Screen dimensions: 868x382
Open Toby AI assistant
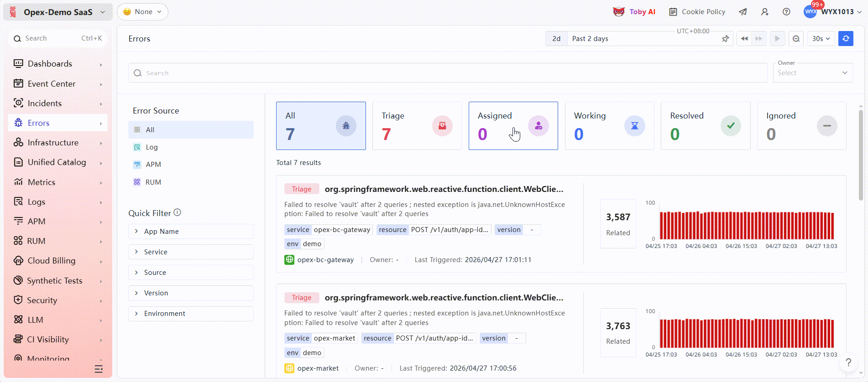[x=634, y=12]
